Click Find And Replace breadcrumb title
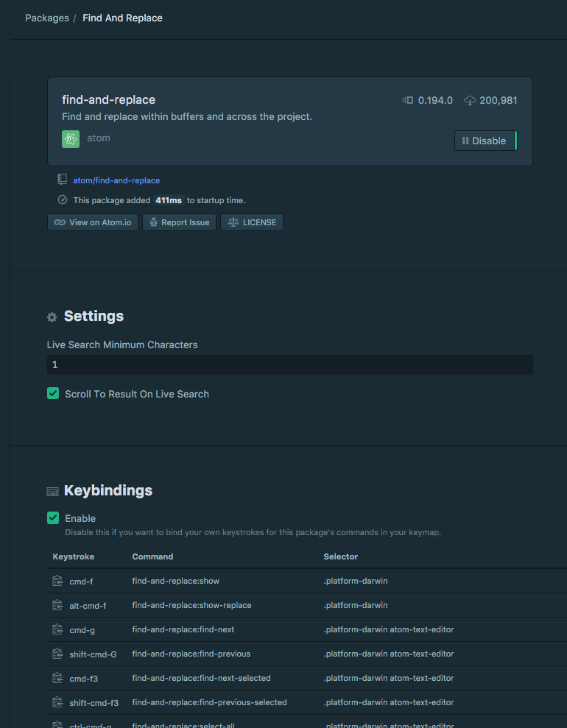This screenshot has width=567, height=728. 122,18
